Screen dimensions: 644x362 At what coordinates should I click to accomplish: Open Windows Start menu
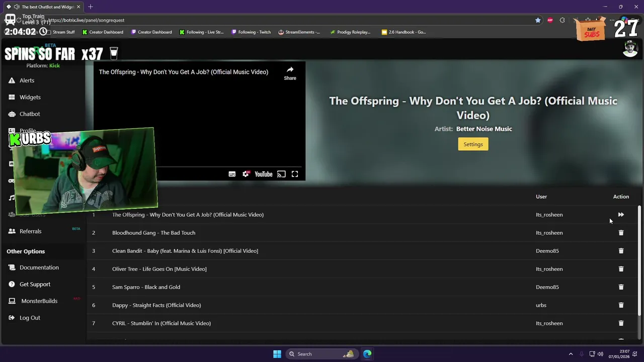pos(277,354)
